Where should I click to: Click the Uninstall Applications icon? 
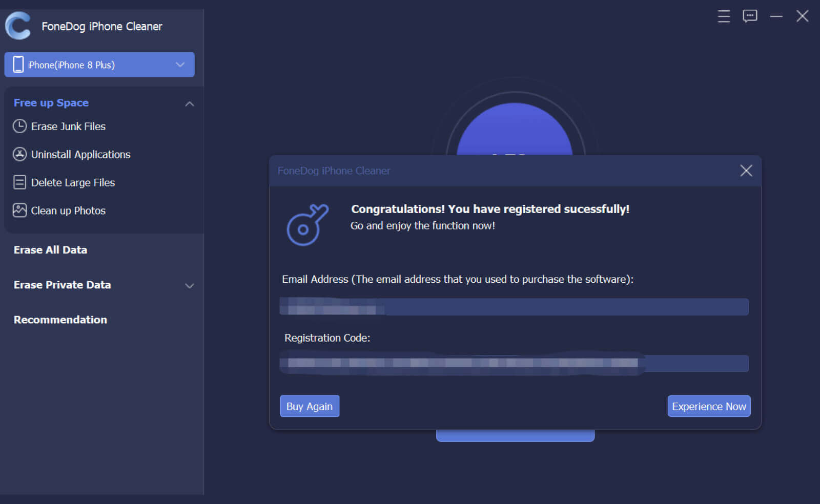19,154
